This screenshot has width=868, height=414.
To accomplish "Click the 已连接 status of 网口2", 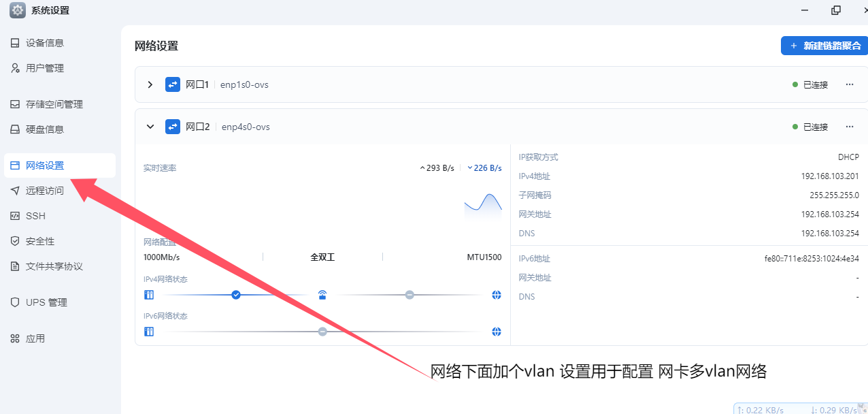I will (810, 127).
